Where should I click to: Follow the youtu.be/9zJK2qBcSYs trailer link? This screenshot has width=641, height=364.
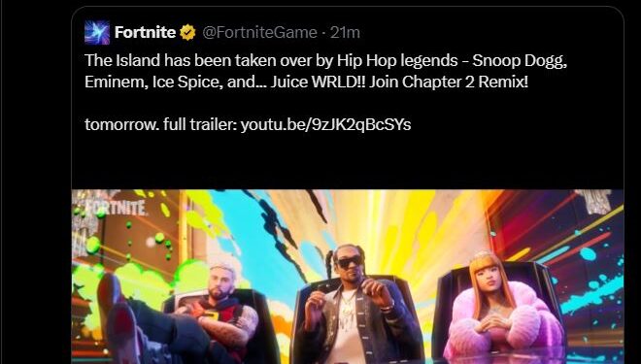point(325,124)
